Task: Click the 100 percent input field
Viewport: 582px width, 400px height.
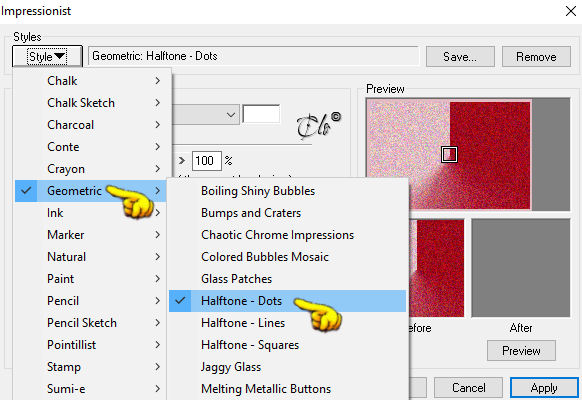Action: tap(207, 161)
